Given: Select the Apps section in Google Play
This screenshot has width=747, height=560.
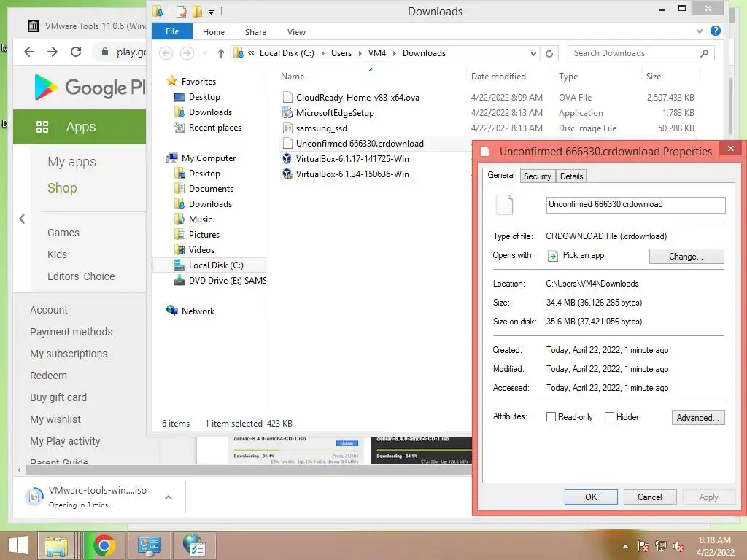Looking at the screenshot, I should pos(80,127).
